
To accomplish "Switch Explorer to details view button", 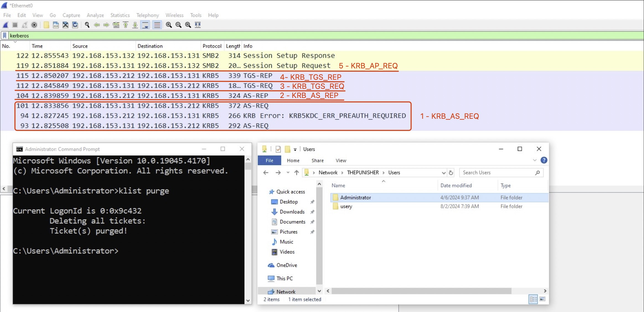I will point(533,299).
